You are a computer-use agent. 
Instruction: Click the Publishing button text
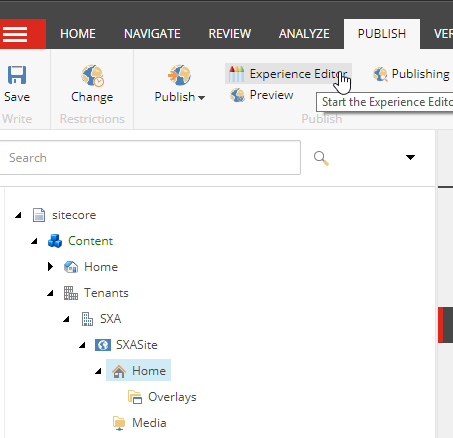coord(421,74)
